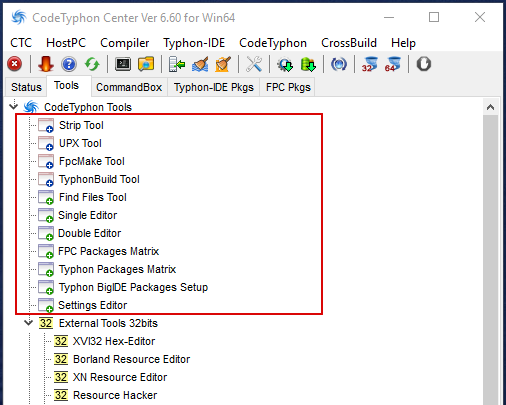The width and height of the screenshot is (506, 405).
Task: Open the CrossBuild menu
Action: click(x=349, y=43)
